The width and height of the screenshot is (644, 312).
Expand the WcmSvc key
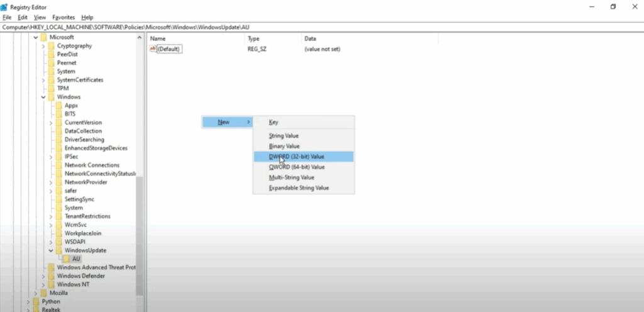pos(51,225)
